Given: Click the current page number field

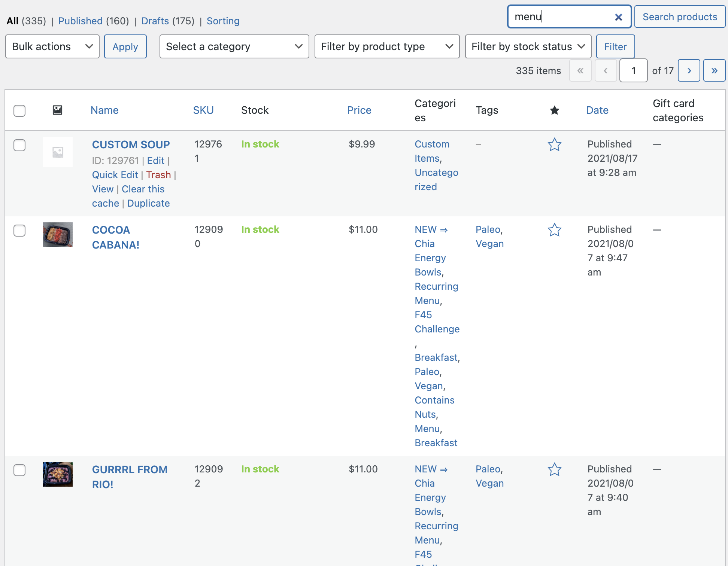Looking at the screenshot, I should click(633, 71).
